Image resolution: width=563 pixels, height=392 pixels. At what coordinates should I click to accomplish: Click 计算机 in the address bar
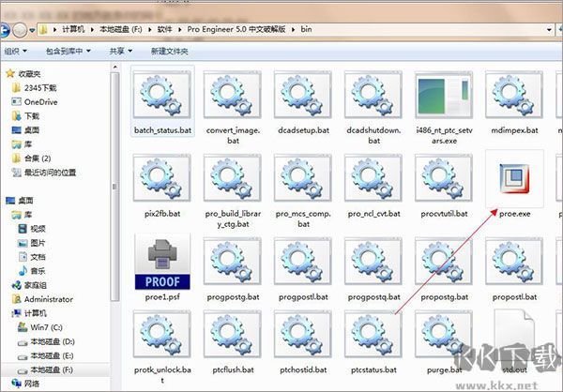73,29
